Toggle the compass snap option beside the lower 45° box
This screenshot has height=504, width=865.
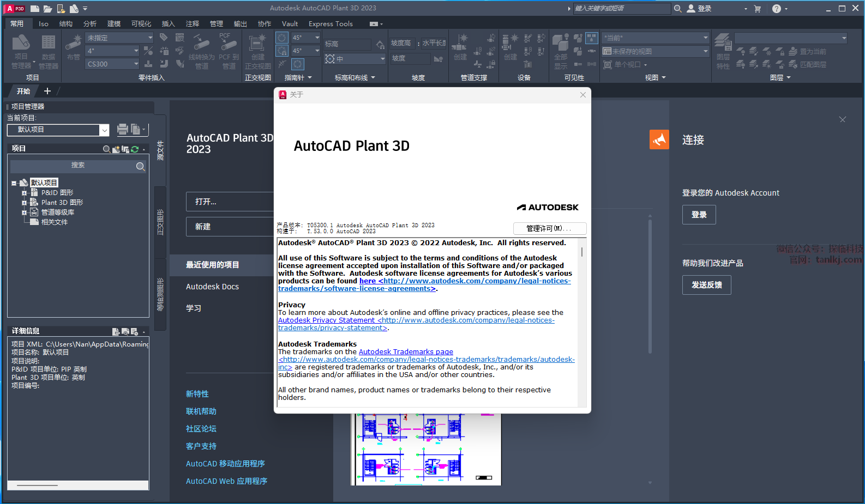(x=282, y=51)
